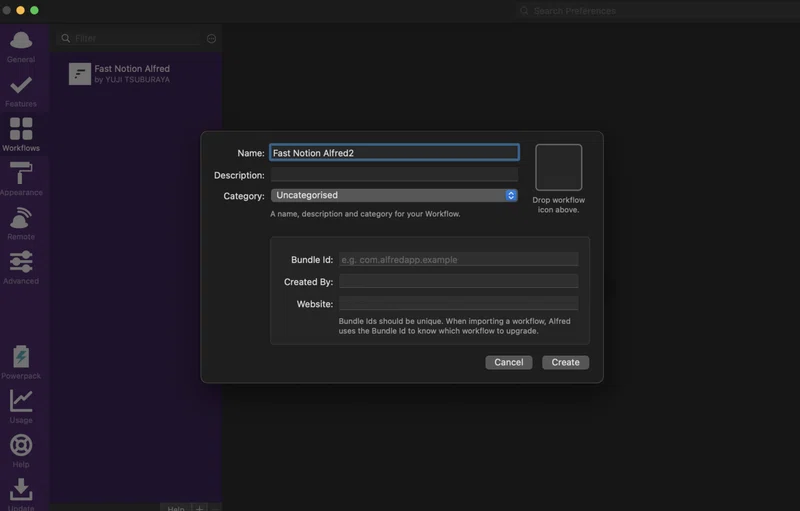Open Appearance paint roller section
Image resolution: width=800 pixels, height=511 pixels.
(21, 179)
